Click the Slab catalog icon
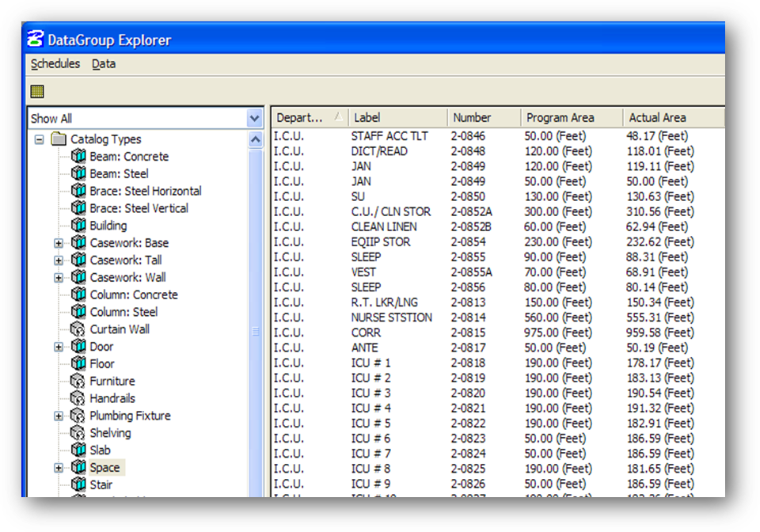The height and width of the screenshot is (532, 760). (x=78, y=450)
